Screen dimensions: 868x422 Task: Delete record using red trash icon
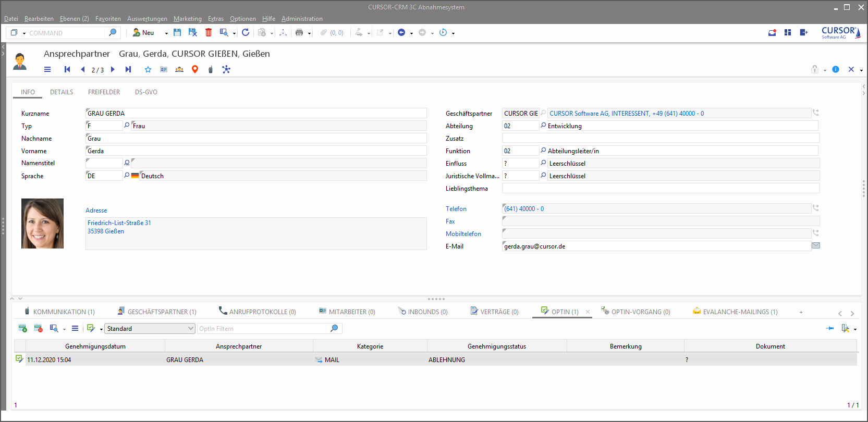209,33
